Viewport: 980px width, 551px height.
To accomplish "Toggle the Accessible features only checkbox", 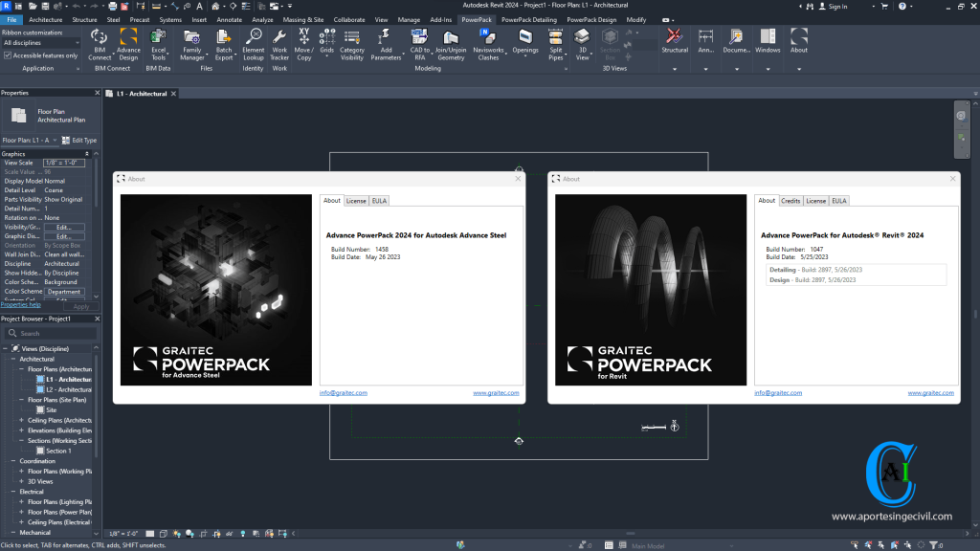I will (7, 54).
